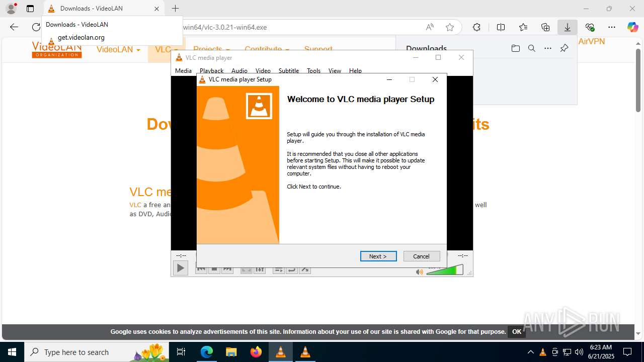Dismiss the cookie notice with OK
The width and height of the screenshot is (644, 362).
tap(517, 331)
